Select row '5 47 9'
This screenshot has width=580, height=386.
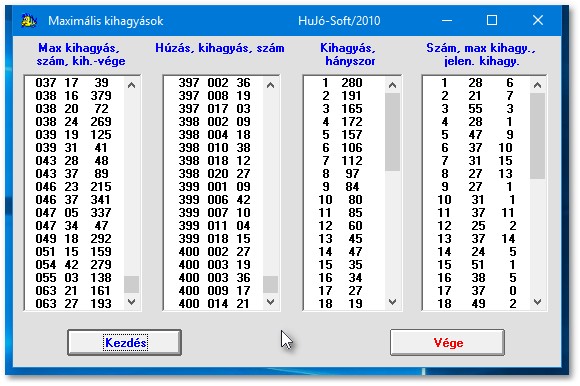coord(477,134)
